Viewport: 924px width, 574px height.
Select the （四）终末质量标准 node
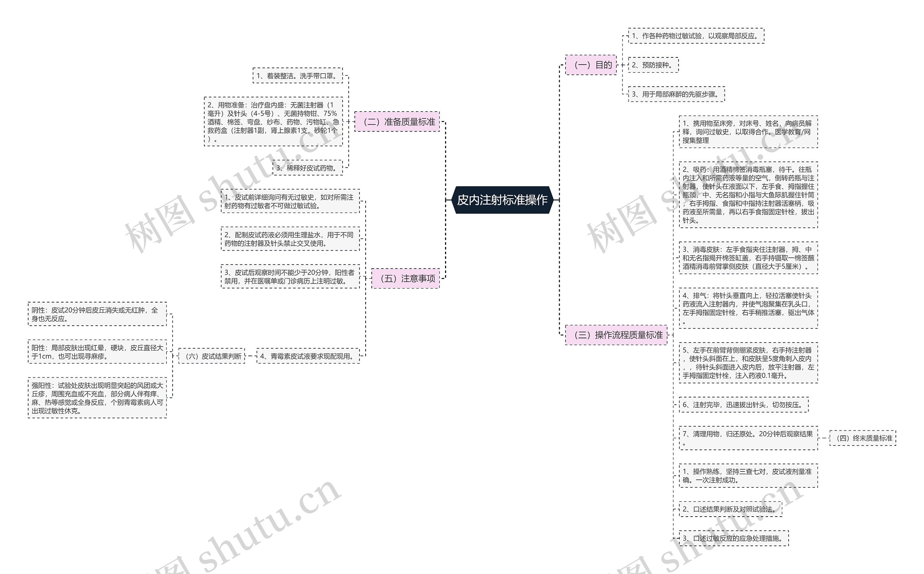871,435
